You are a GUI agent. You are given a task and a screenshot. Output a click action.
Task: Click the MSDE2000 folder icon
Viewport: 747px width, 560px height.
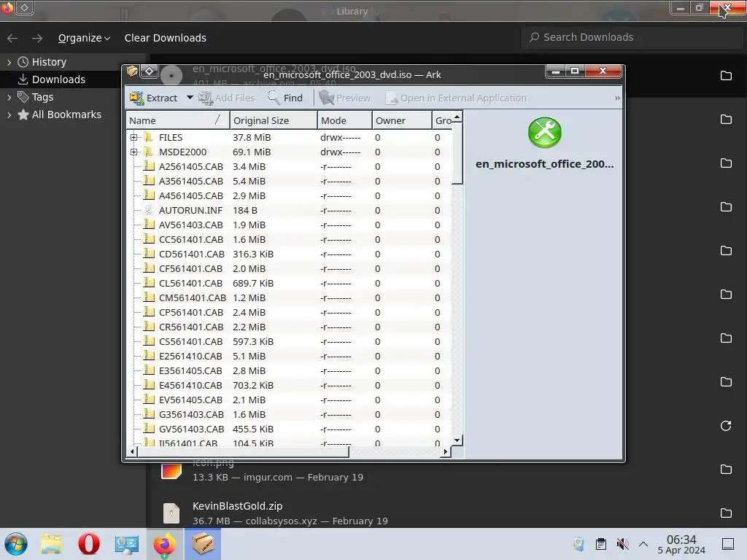pos(149,152)
